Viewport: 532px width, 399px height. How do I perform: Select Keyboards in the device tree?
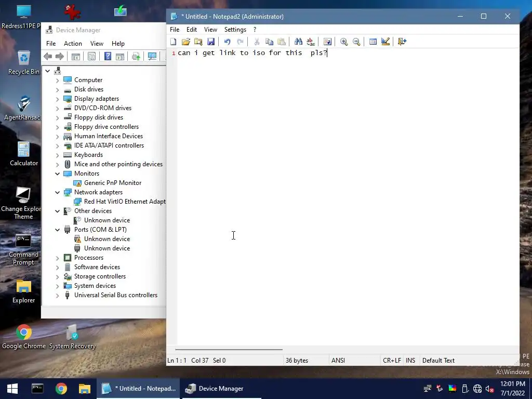point(88,155)
